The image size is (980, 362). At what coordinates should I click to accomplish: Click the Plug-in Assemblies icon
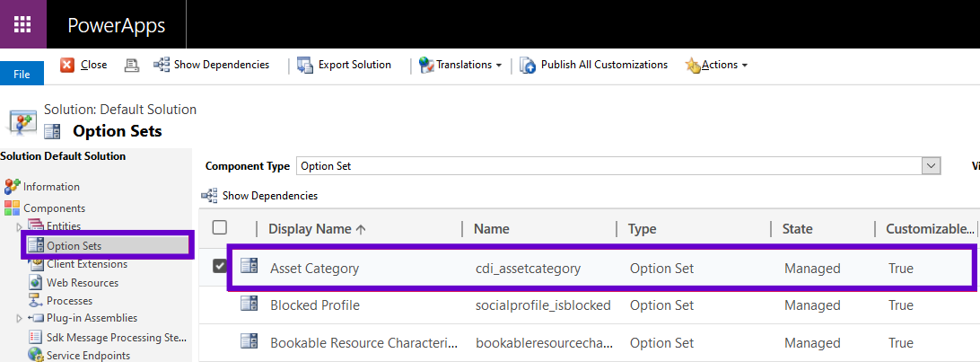(36, 318)
